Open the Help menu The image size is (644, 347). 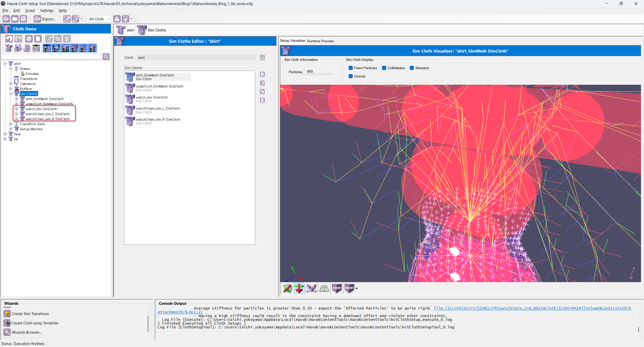pos(63,11)
